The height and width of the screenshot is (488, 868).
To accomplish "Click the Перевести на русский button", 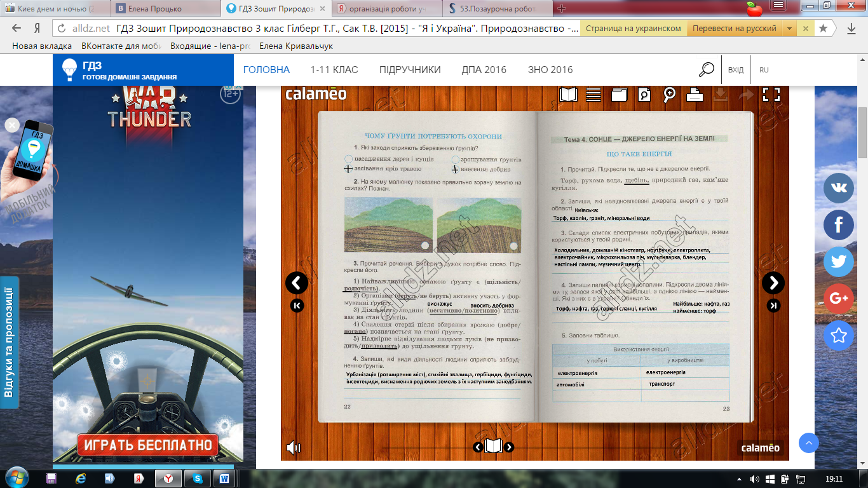I will [734, 29].
